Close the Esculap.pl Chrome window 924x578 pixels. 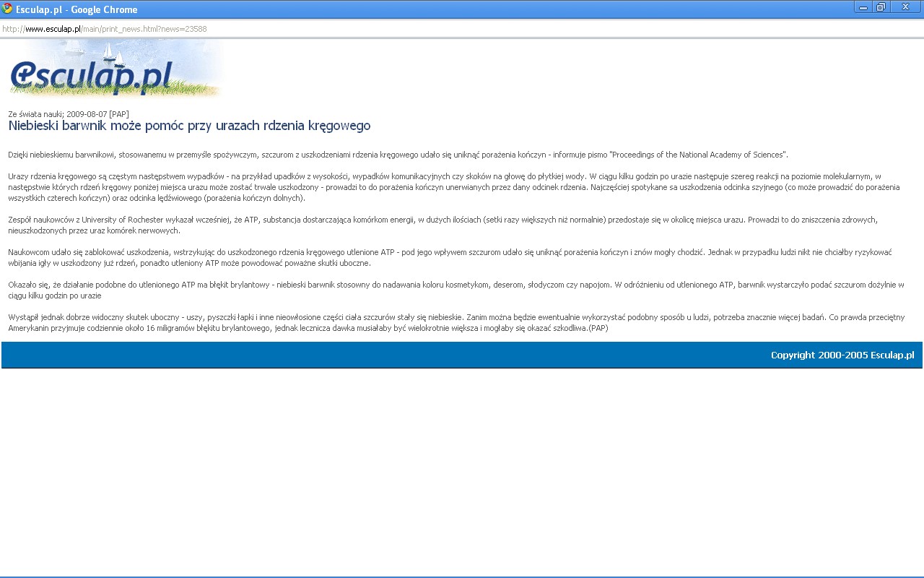pyautogui.click(x=905, y=7)
